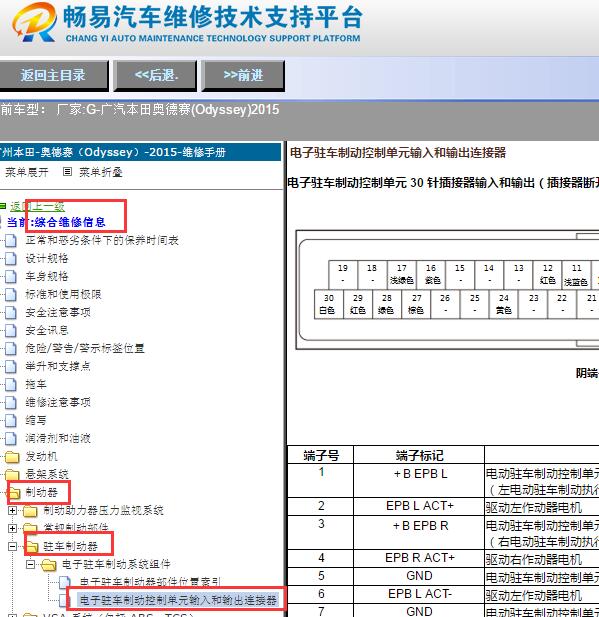
Task: Select 标准和使用极限 entry
Action: coord(63,294)
